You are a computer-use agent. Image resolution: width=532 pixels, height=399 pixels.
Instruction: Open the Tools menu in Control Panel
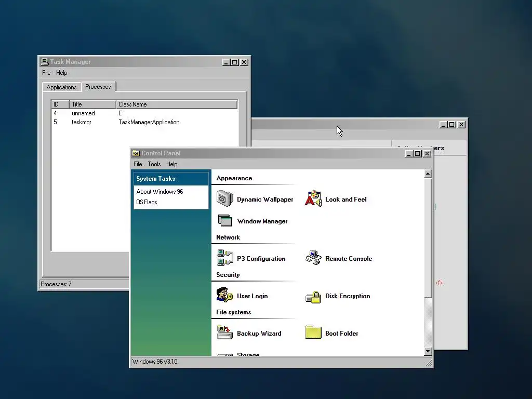click(154, 164)
